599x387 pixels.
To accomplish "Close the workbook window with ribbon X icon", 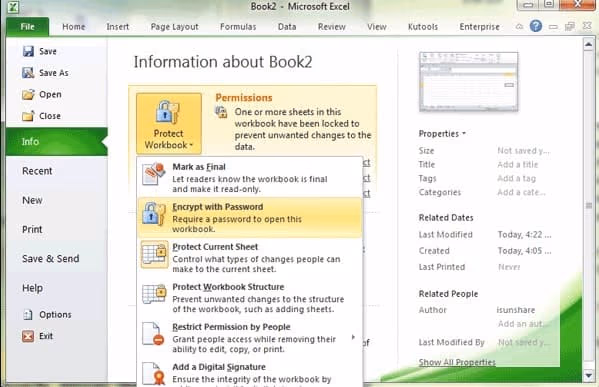I will 587,26.
